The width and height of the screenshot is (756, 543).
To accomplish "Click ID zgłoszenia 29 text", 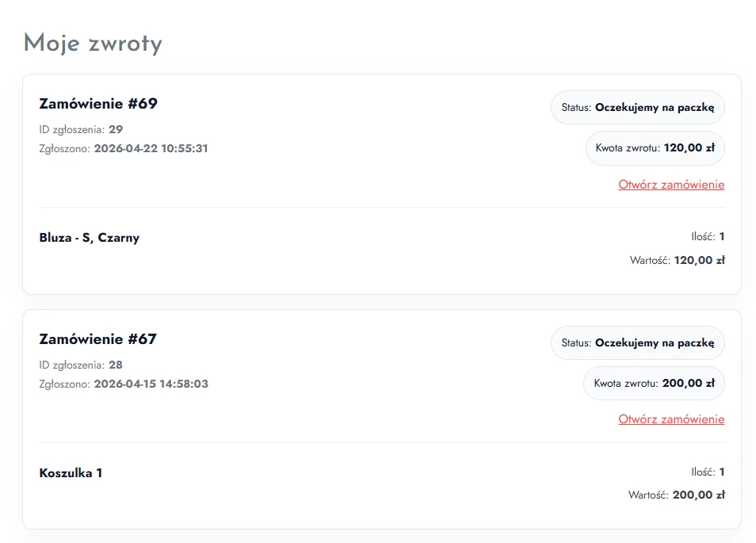I will [81, 130].
